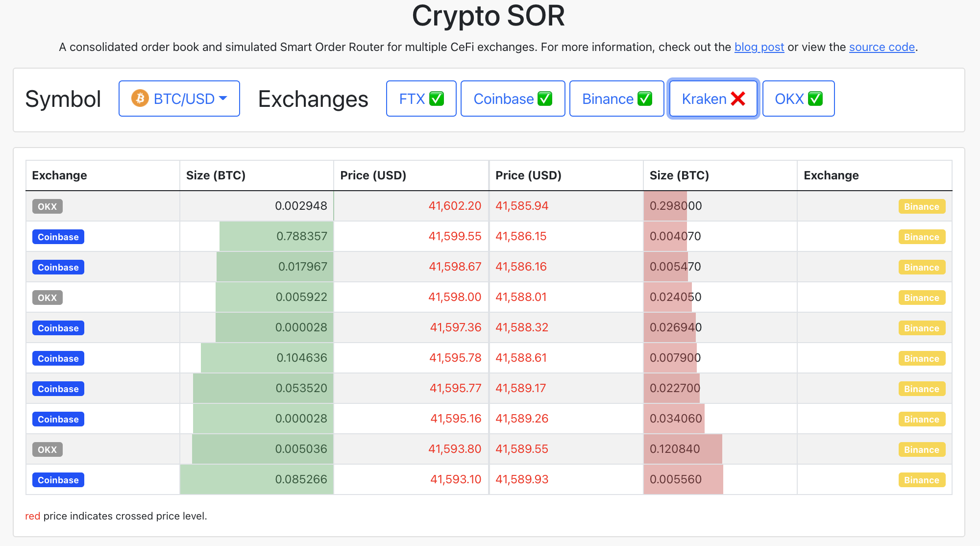Select ask price 41,585.94

point(522,206)
